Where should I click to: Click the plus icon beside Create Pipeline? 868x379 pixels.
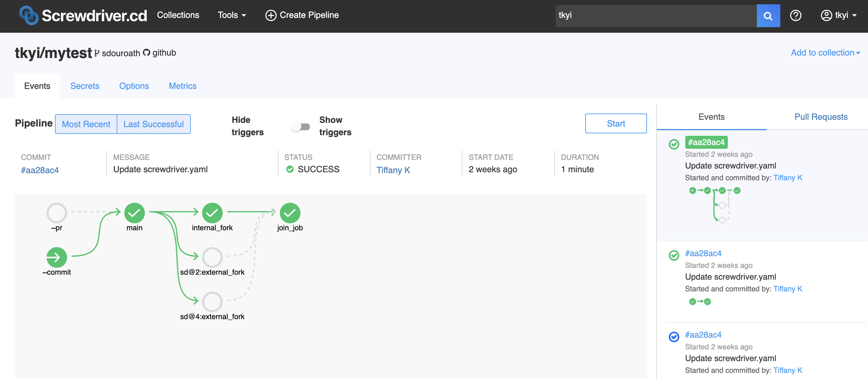click(x=271, y=15)
